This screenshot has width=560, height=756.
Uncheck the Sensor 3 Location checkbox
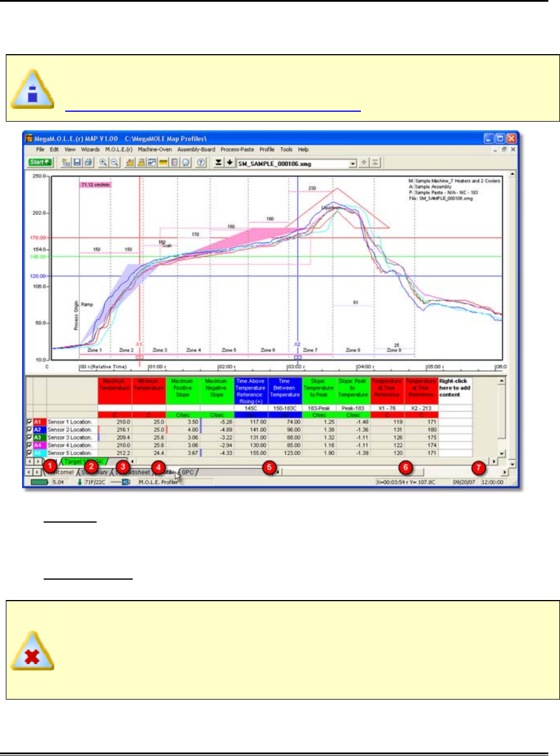point(30,437)
